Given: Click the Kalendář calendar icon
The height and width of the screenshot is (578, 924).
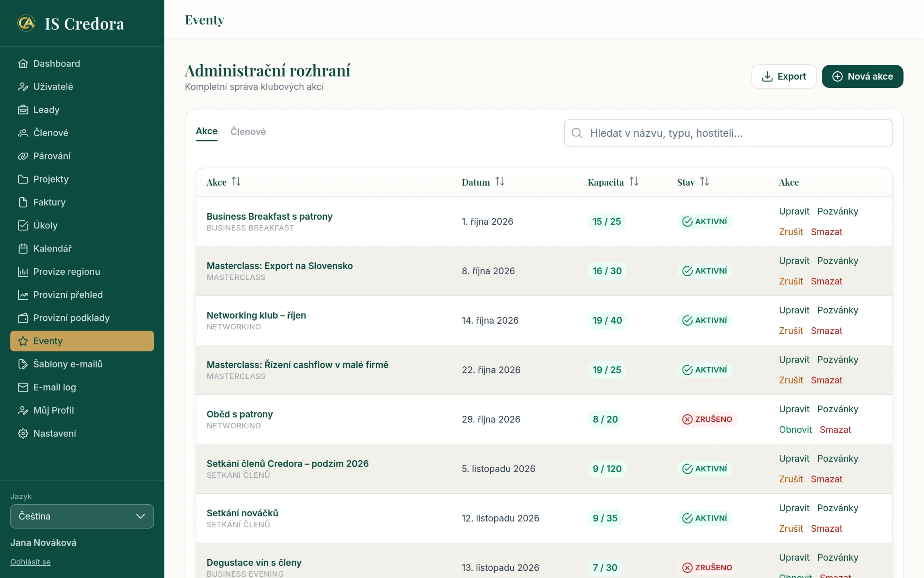Looking at the screenshot, I should [23, 249].
